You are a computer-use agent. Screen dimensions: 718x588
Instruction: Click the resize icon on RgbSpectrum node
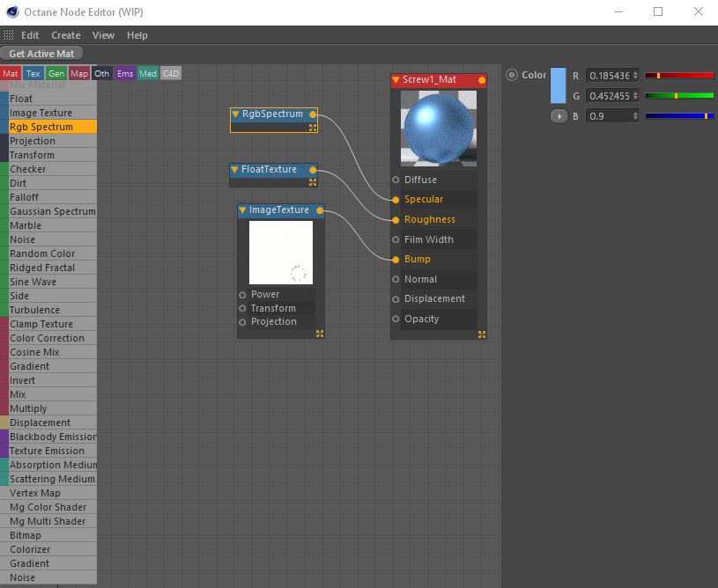click(x=313, y=128)
